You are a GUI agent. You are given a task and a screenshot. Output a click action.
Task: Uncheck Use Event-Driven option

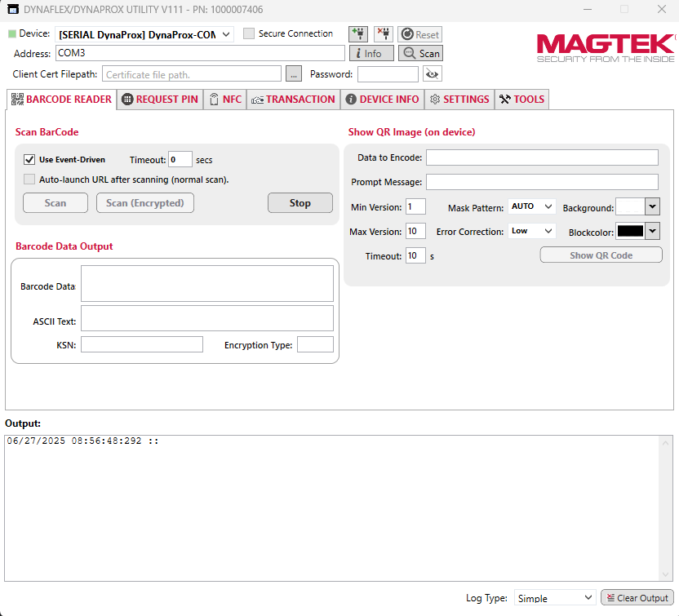(29, 159)
